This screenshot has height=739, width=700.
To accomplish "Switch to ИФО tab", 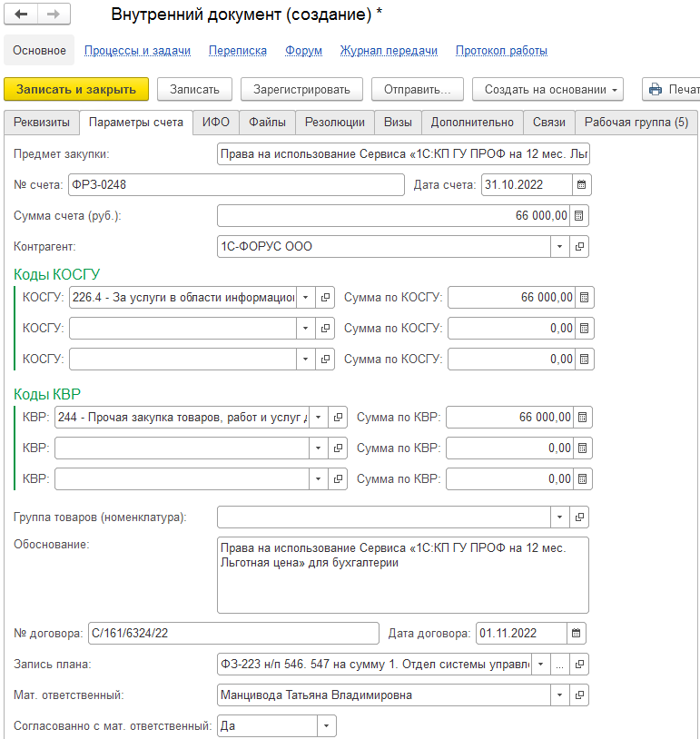I will coord(216,123).
